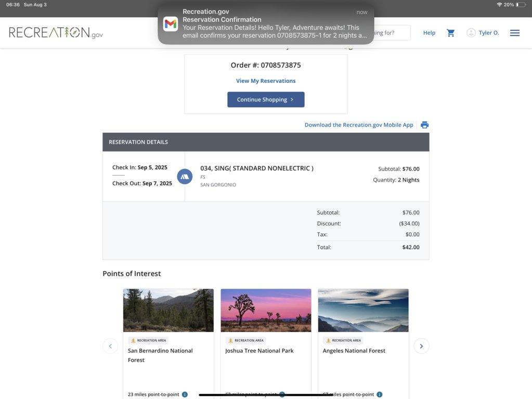
Task: Click the Continue Shopping button
Action: [x=266, y=99]
